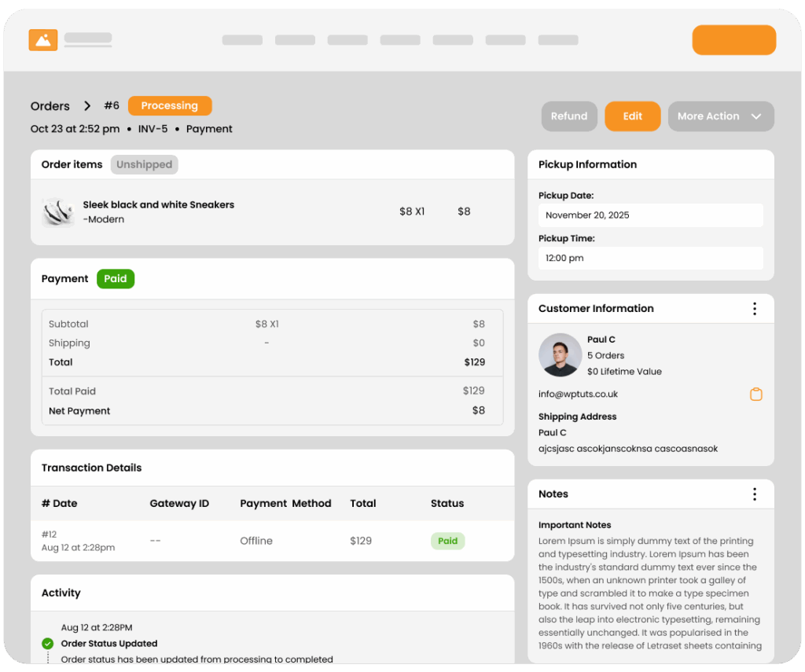Open Customer Information three-dot menu
Image resolution: width=805 pixels, height=672 pixels.
[754, 309]
